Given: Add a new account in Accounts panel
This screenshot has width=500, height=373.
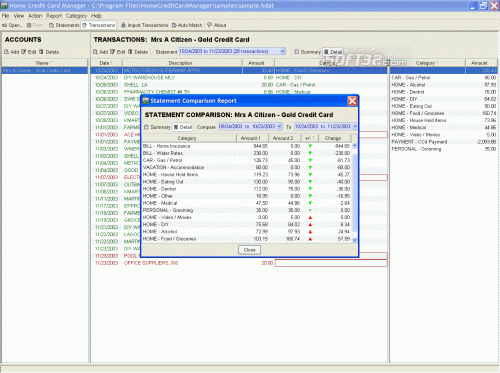Looking at the screenshot, I should (12, 52).
